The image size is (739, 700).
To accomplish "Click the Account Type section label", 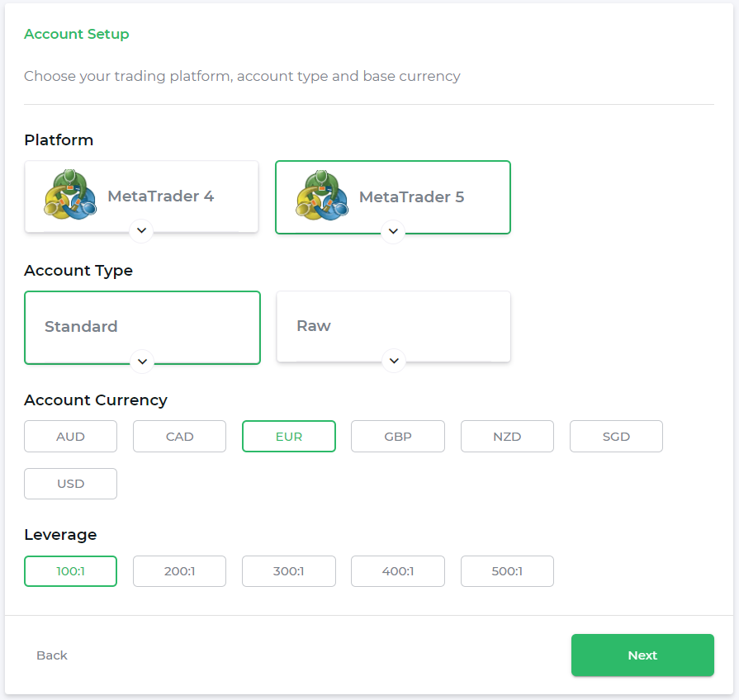I will [78, 271].
